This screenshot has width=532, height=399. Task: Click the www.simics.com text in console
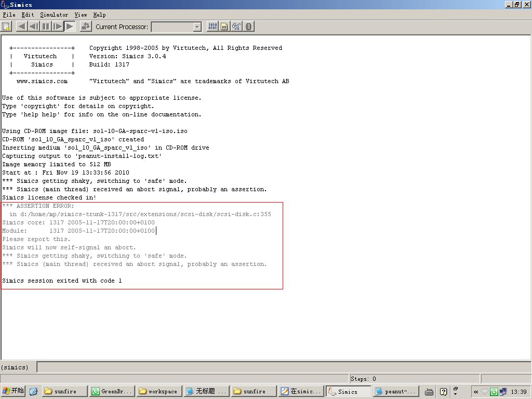[x=42, y=81]
